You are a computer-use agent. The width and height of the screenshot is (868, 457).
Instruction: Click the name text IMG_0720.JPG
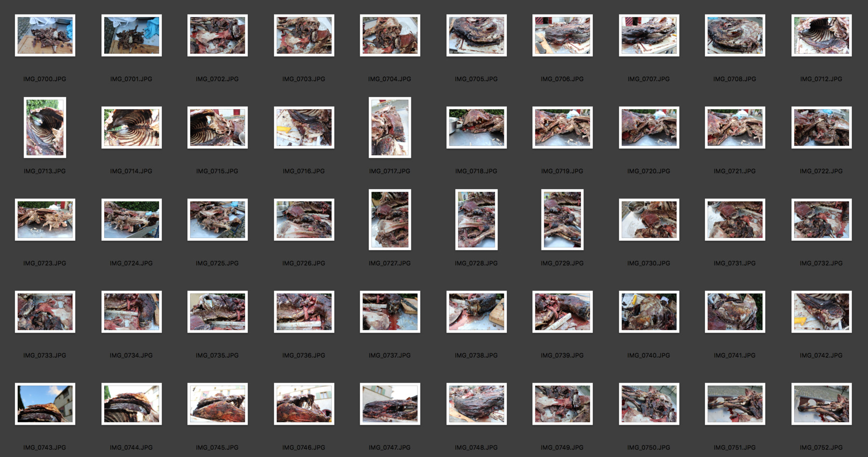click(649, 171)
